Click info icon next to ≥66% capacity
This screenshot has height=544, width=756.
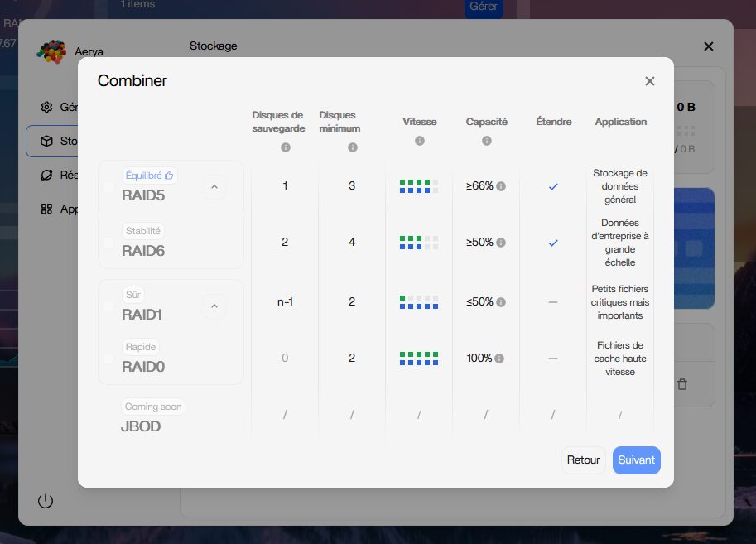click(501, 186)
